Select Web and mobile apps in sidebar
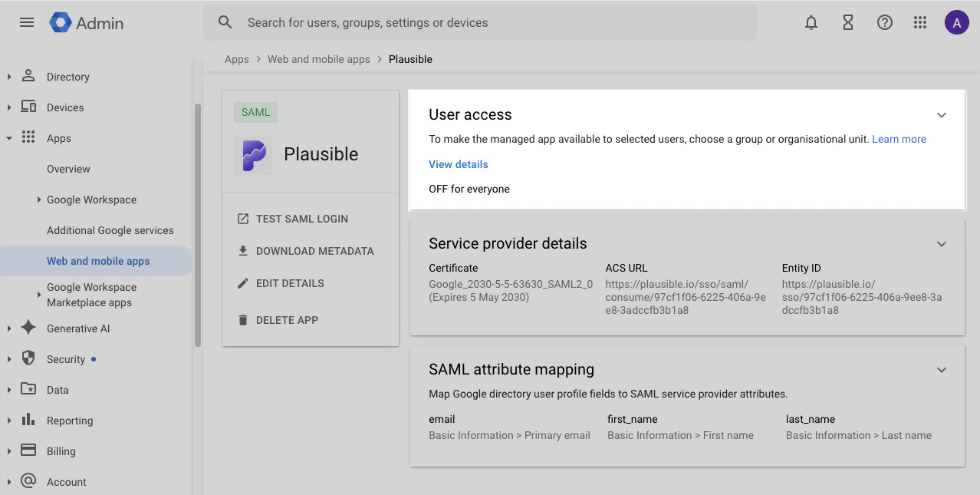980x495 pixels. click(x=98, y=261)
